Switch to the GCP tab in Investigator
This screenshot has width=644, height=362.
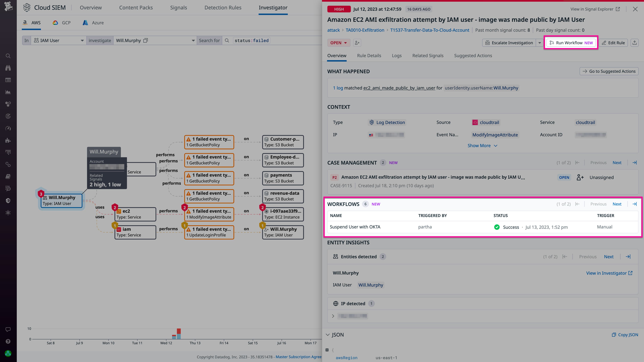click(x=62, y=22)
